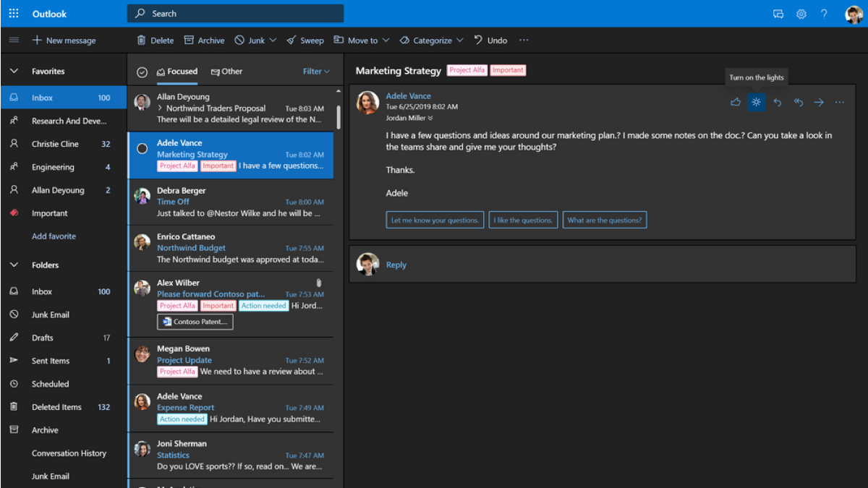Screen dimensions: 868x488
Task: Open the Help question mark icon
Action: [x=824, y=14]
